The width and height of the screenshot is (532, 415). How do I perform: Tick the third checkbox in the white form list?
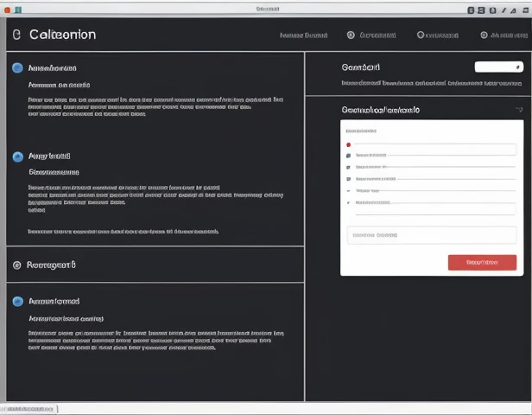tap(348, 178)
